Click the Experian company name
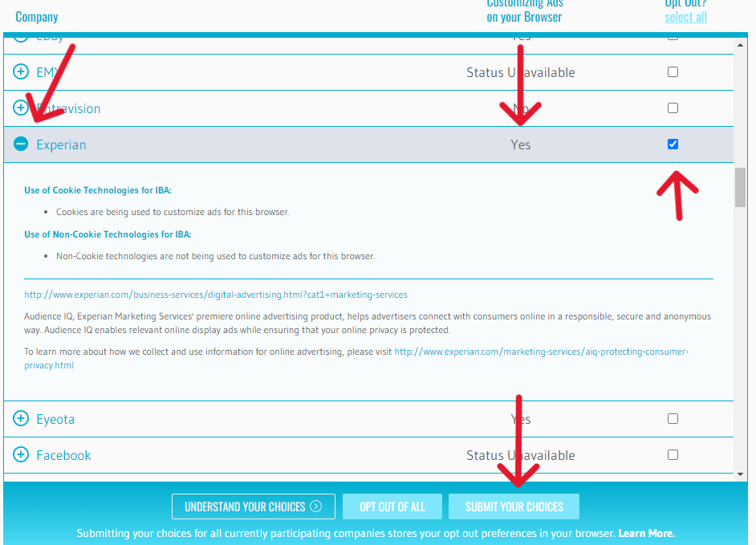The width and height of the screenshot is (756, 545). (61, 144)
